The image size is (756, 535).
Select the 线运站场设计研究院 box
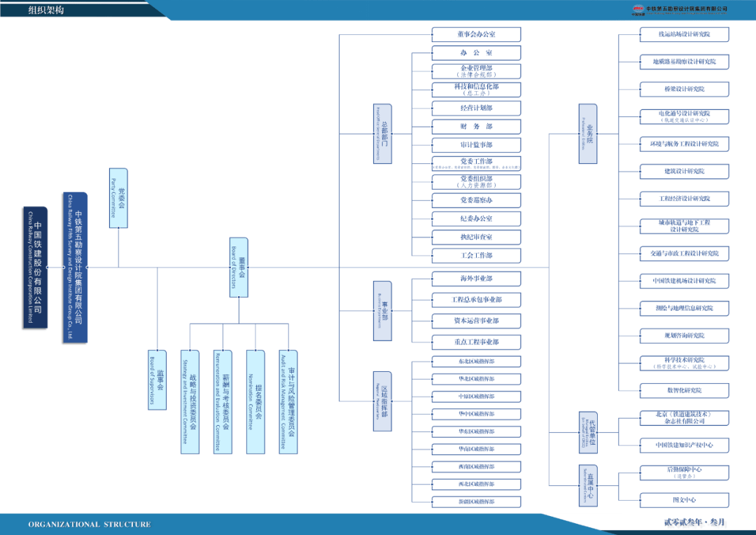pyautogui.click(x=684, y=34)
